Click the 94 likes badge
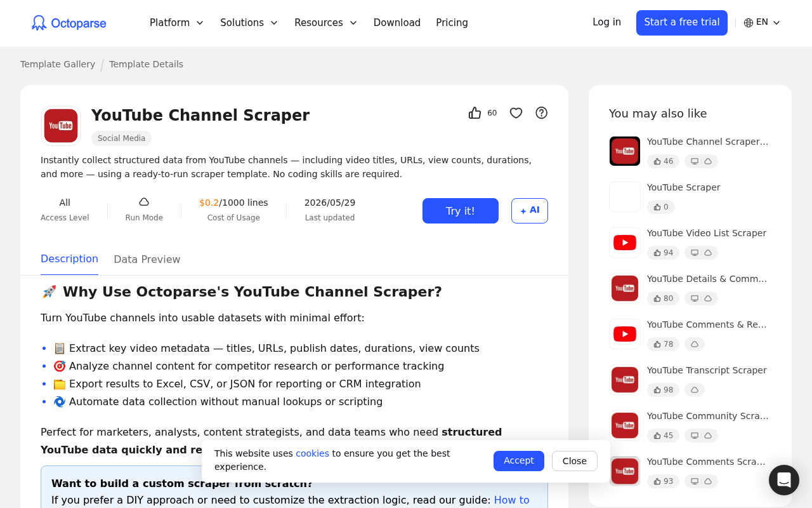Screen dimensions: 812x508 tap(663, 253)
